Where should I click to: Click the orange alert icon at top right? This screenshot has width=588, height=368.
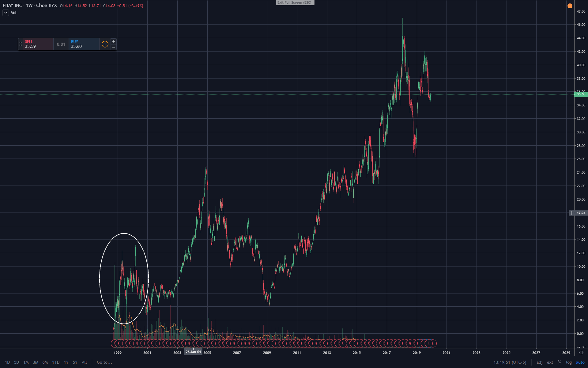(570, 6)
